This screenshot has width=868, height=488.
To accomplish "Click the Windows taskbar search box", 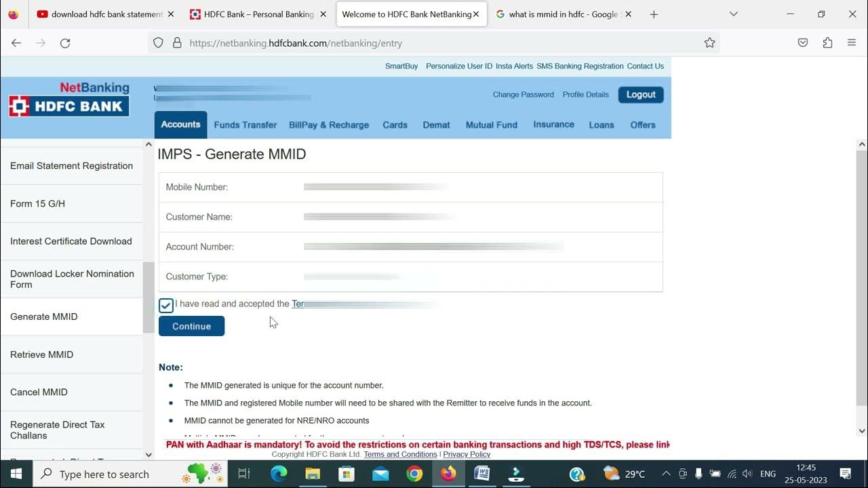I will pos(129,474).
